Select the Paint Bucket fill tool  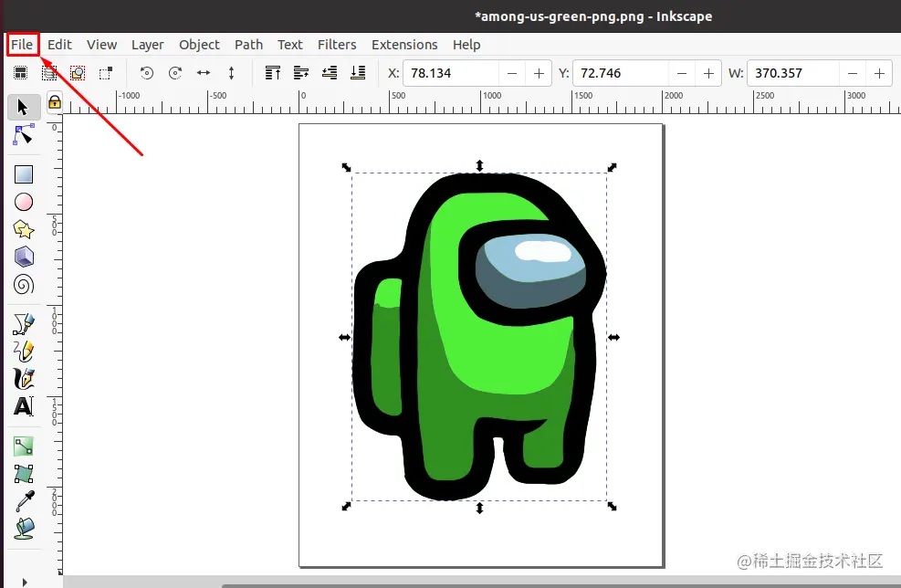[x=24, y=529]
